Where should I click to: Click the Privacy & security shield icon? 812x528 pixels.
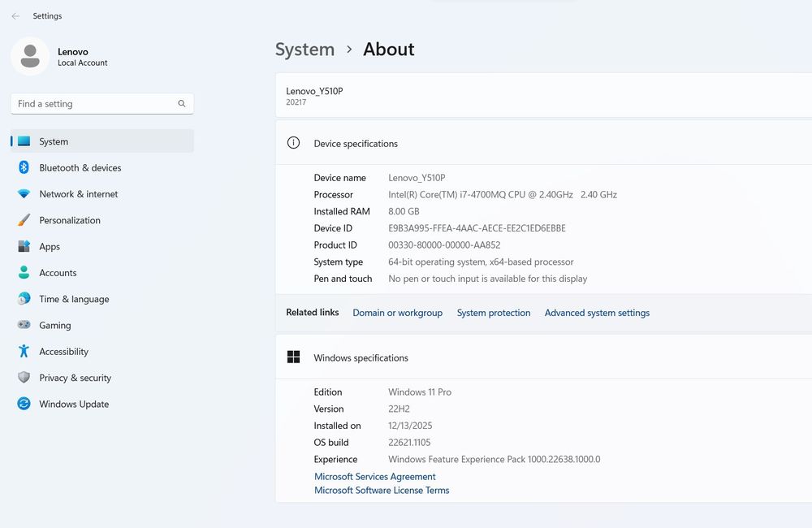click(24, 378)
